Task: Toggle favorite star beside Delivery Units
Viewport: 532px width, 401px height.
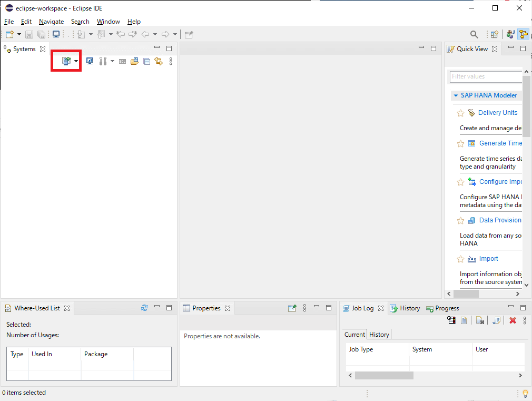Action: (x=460, y=113)
